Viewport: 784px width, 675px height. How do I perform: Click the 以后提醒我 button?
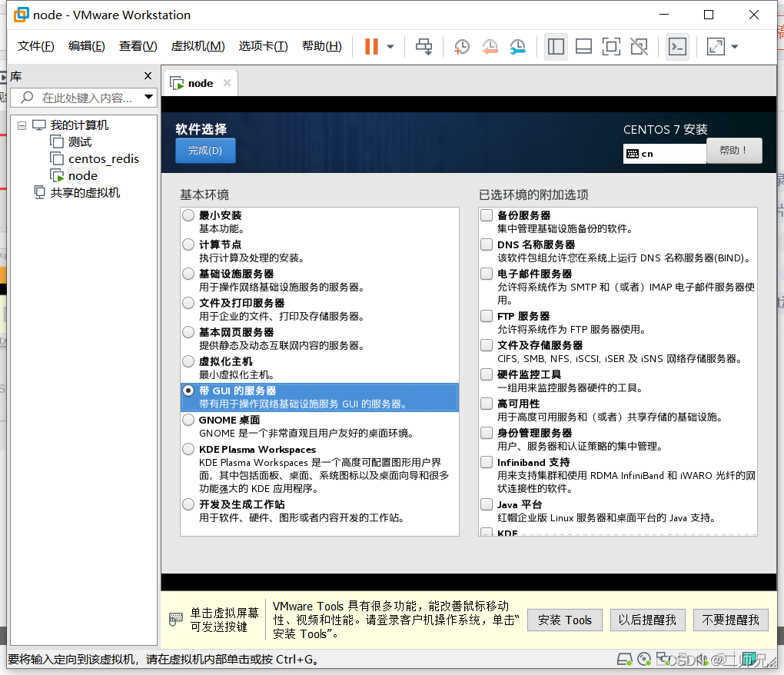pyautogui.click(x=647, y=620)
